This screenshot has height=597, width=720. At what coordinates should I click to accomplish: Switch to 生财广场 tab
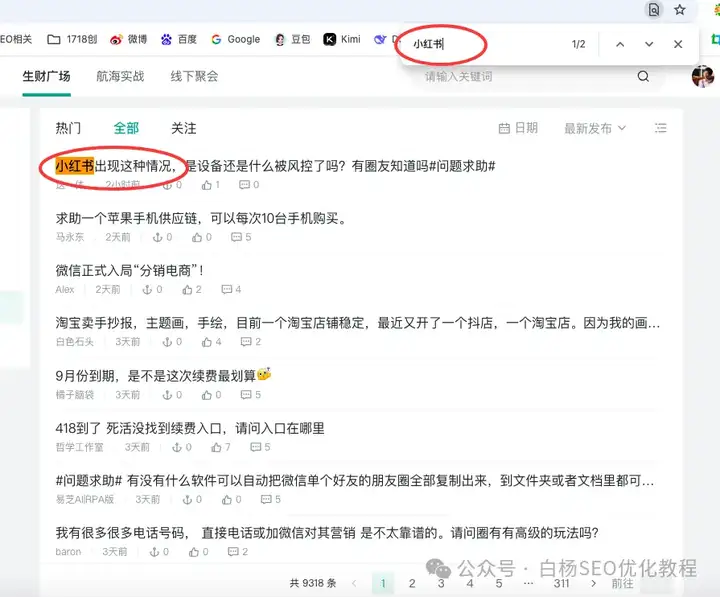pyautogui.click(x=46, y=76)
